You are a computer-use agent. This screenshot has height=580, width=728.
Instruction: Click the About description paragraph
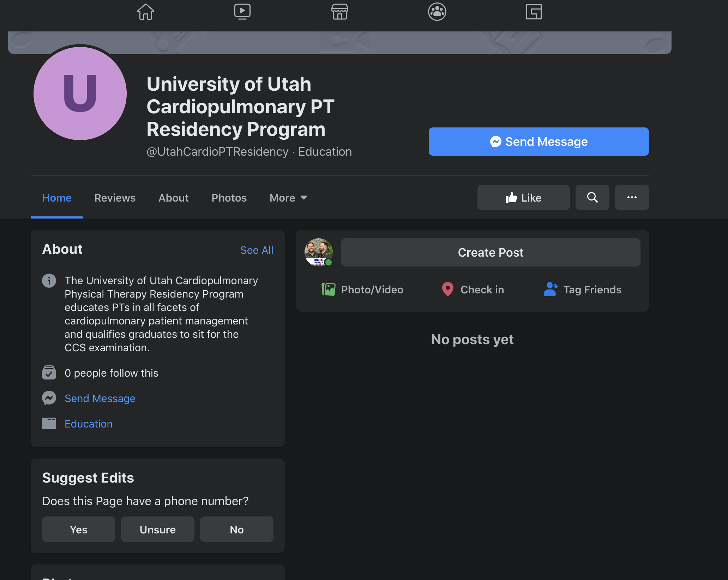(161, 314)
